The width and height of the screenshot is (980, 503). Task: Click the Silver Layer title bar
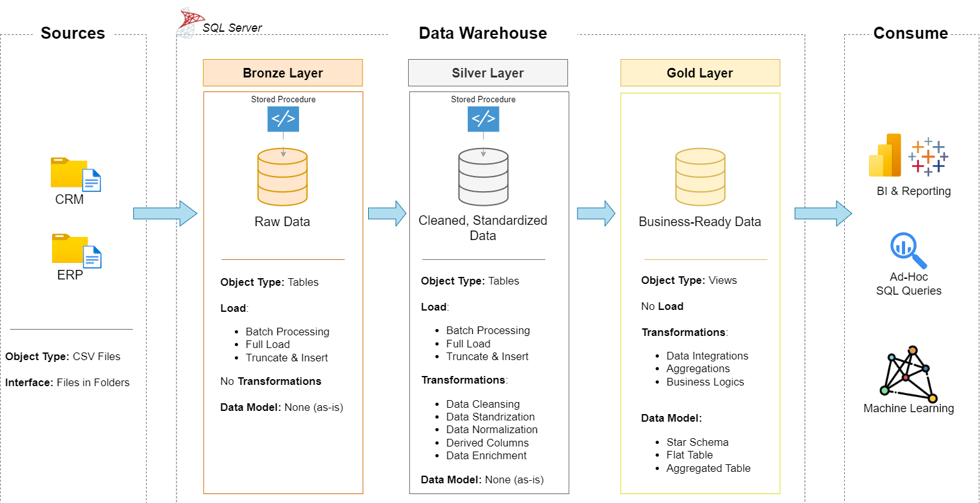click(487, 72)
